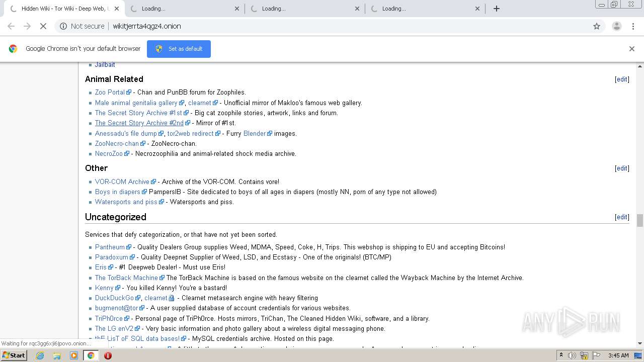Click edit beside the Other heading
The height and width of the screenshot is (362, 644).
[622, 168]
